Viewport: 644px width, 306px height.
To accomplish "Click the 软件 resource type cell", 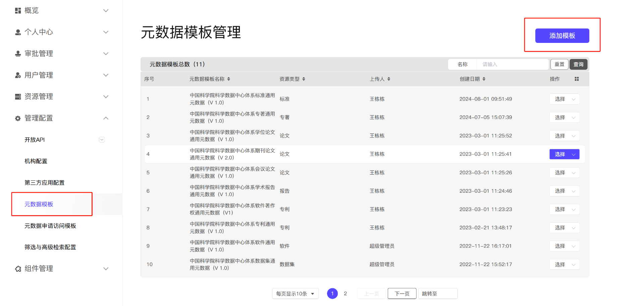I will pyautogui.click(x=284, y=246).
